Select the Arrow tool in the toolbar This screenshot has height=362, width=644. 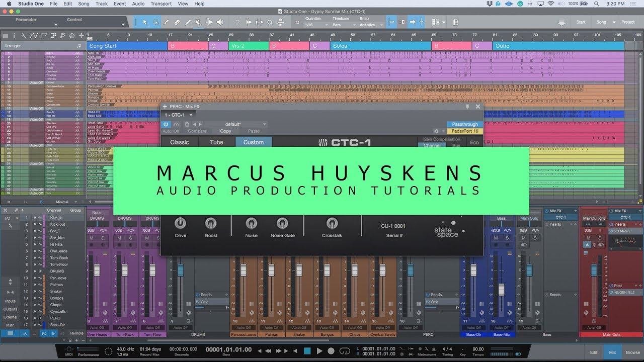[145, 22]
